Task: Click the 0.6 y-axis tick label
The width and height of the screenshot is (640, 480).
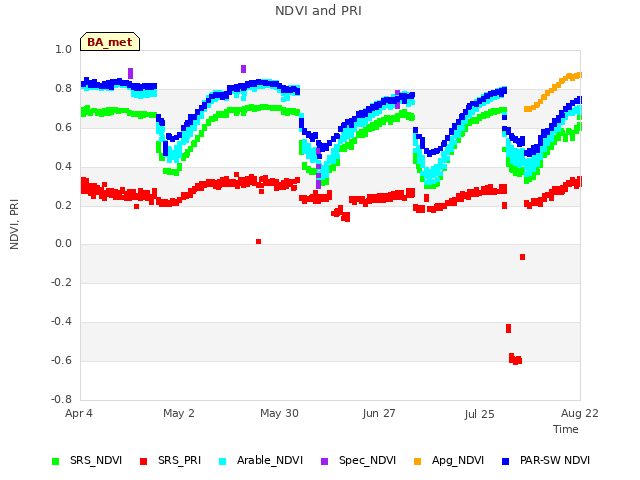Action: click(x=63, y=127)
